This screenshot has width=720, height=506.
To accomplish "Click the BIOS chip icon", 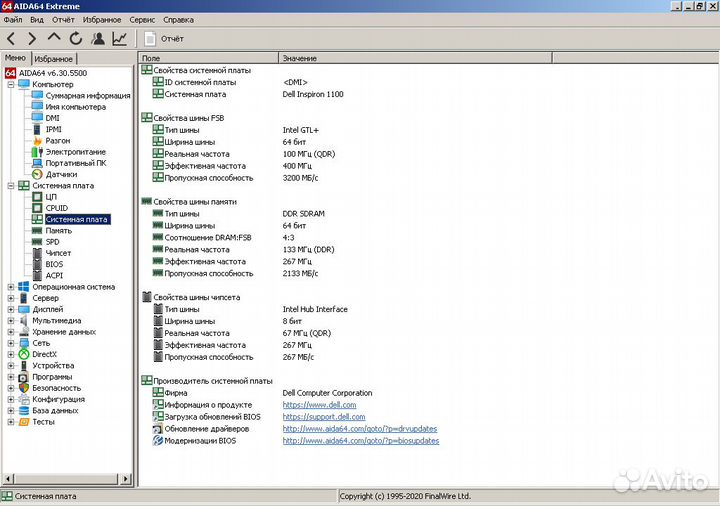I will click(x=37, y=264).
